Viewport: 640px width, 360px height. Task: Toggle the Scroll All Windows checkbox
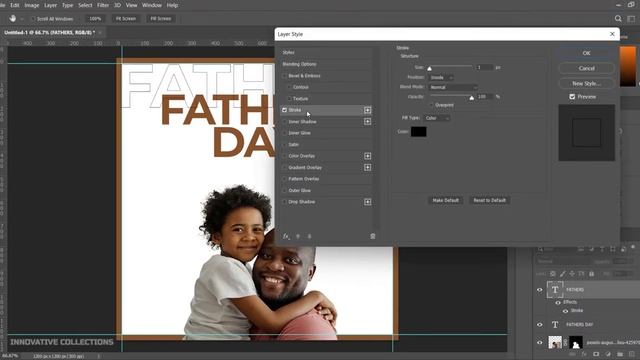(x=34, y=19)
